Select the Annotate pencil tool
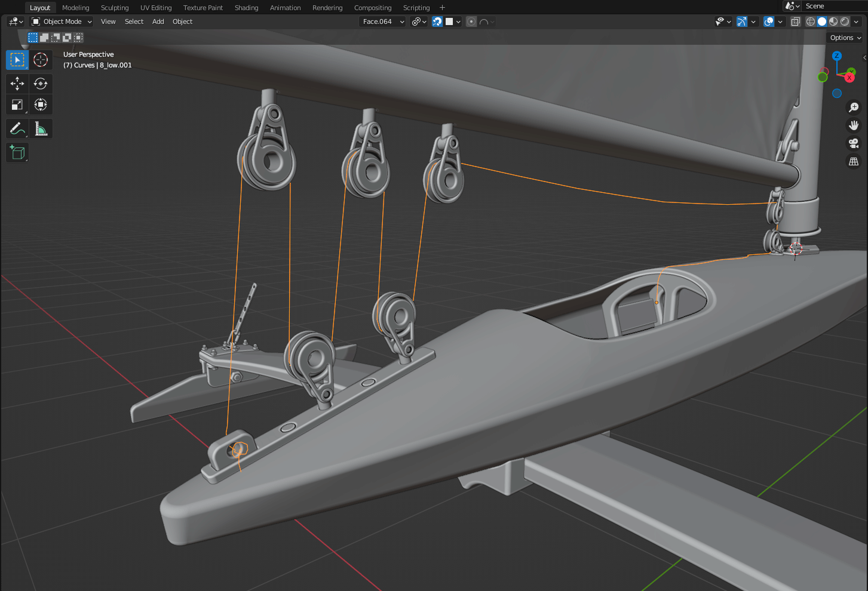Image resolution: width=868 pixels, height=591 pixels. pyautogui.click(x=17, y=129)
